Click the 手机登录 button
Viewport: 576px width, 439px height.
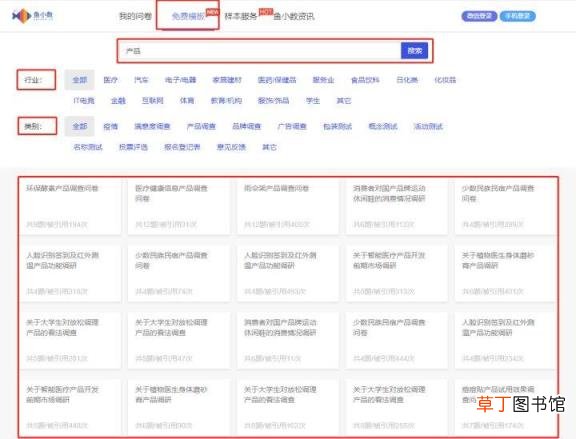518,16
